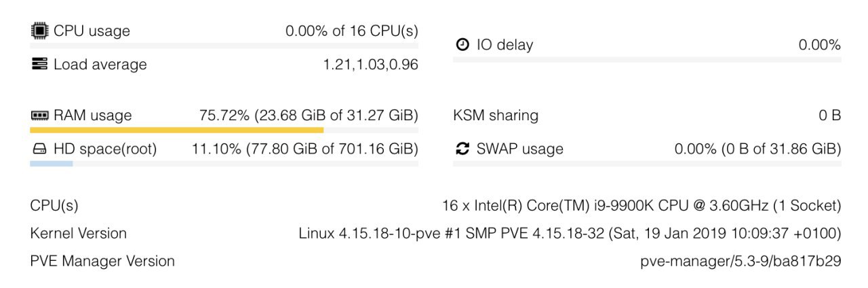Click the RAM usage percentage value

tap(309, 115)
